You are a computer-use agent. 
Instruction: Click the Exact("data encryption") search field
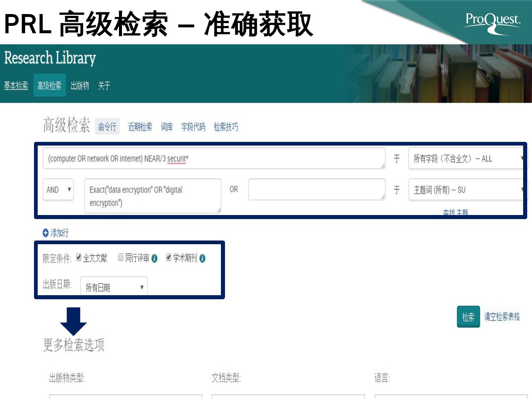[x=153, y=196]
